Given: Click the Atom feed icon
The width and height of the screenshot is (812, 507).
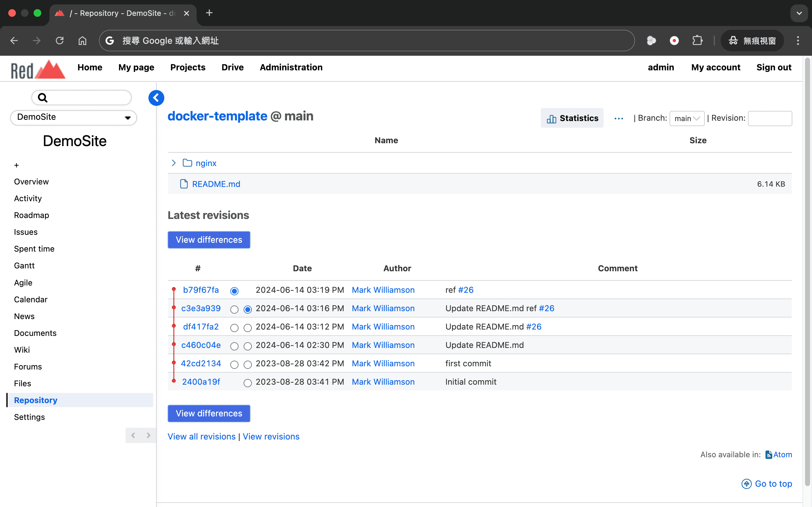Looking at the screenshot, I should coord(768,455).
